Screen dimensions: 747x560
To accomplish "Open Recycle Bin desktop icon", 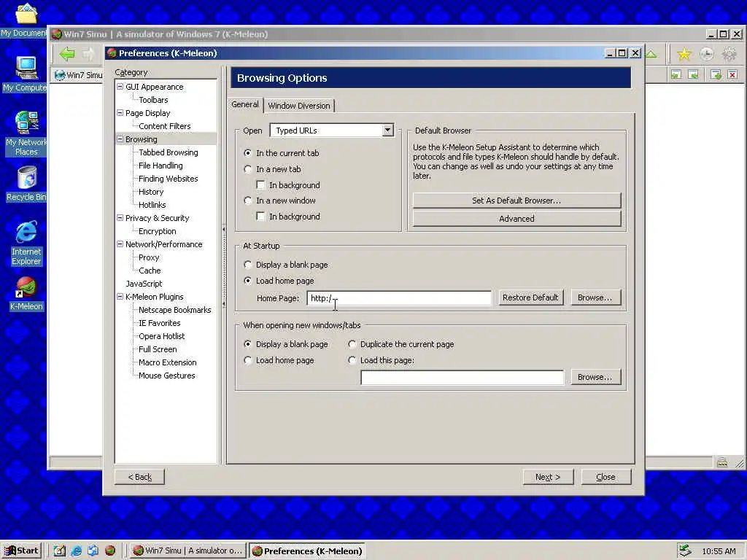I will click(26, 183).
